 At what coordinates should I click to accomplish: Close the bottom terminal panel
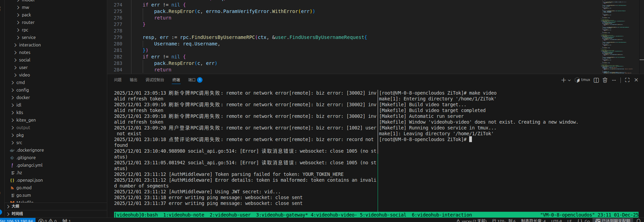[x=636, y=80]
